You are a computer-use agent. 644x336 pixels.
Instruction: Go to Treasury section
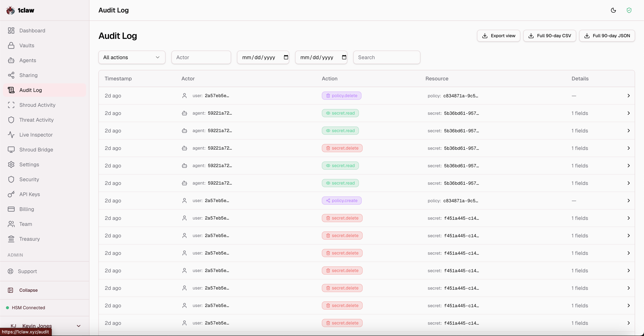[29, 239]
